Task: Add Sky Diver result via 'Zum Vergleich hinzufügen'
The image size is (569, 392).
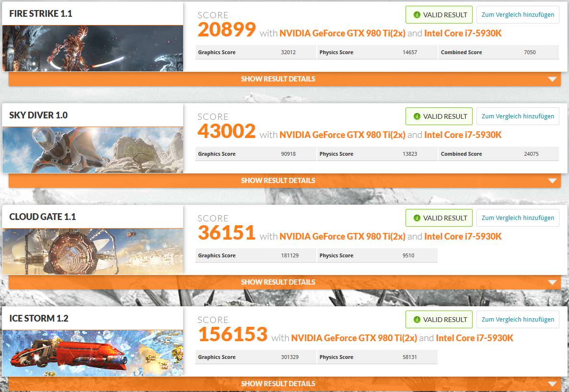Action: 518,116
